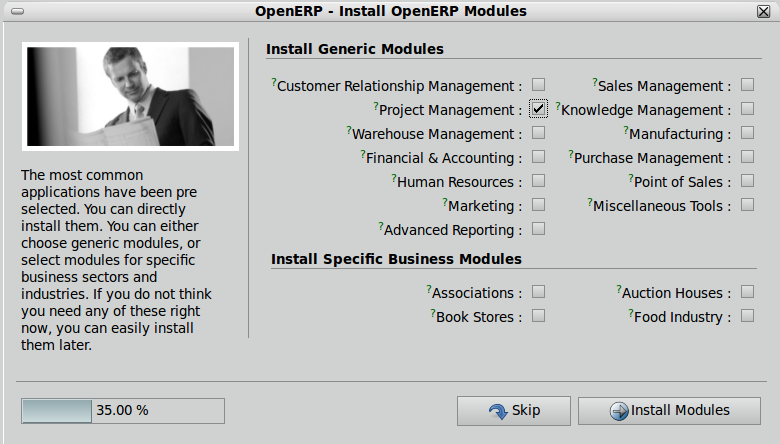
Task: Select the Miscellaneous Tools checkbox
Action: point(747,205)
